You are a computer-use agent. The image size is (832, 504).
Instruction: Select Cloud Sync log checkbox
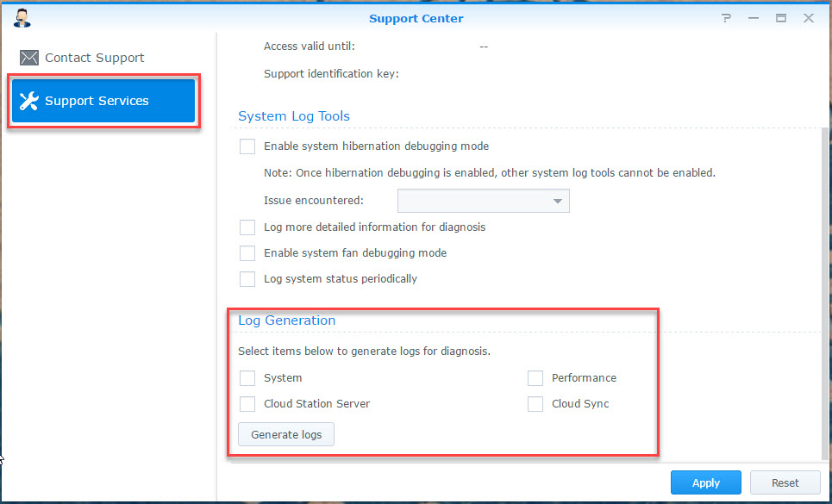(535, 404)
